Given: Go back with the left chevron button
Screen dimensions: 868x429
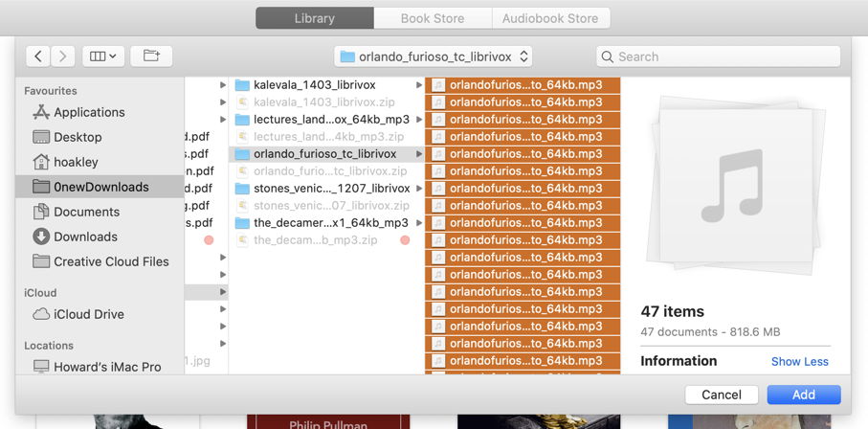Looking at the screenshot, I should (38, 56).
